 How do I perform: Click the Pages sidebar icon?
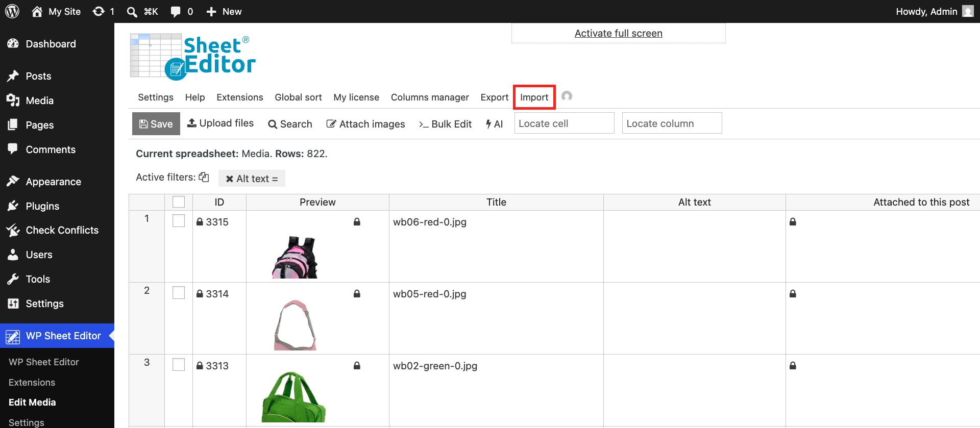13,125
